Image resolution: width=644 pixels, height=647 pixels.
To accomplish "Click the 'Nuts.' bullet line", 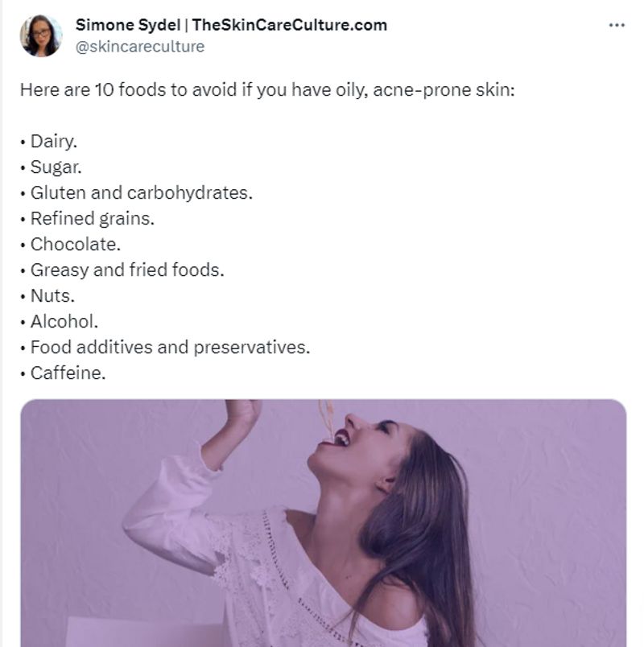I will pos(52,295).
